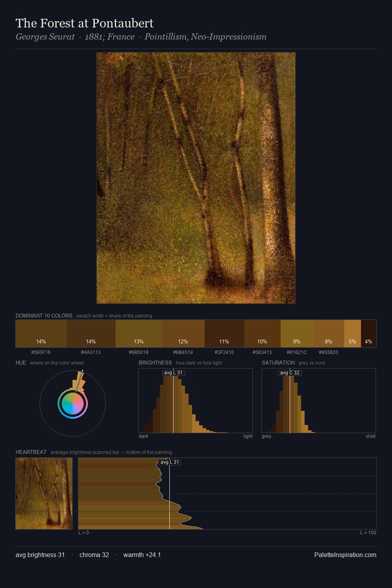Click the avg L 31 heartbeat marker
Screen dimensions: 392x588
pos(170,462)
